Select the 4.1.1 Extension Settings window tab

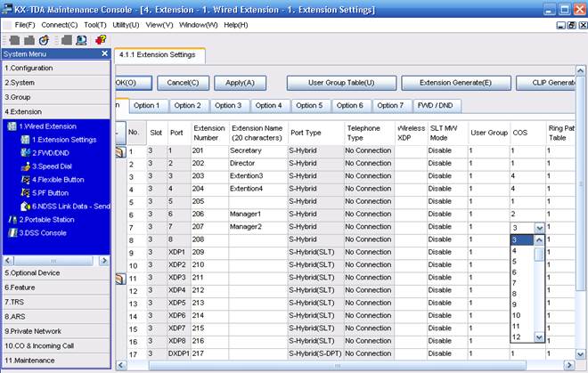(159, 55)
